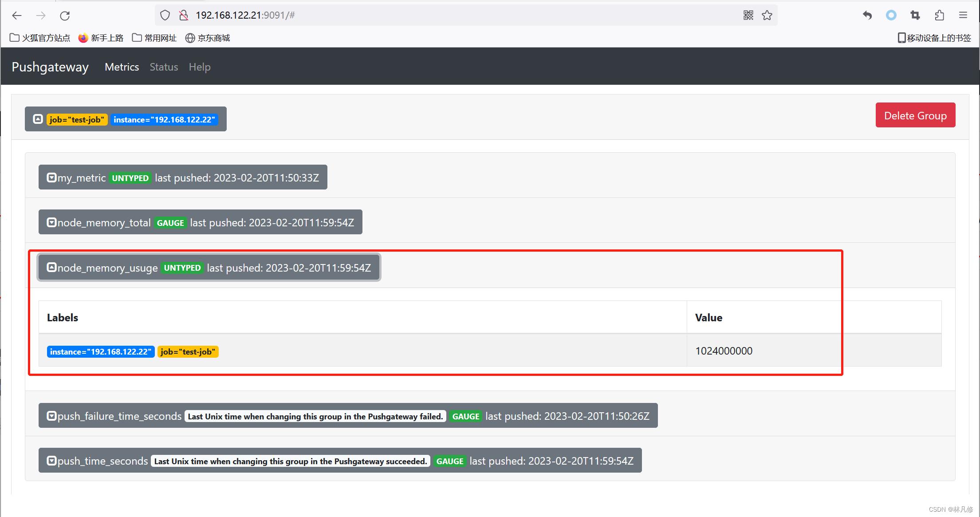Viewport: 980px width, 517px height.
Task: Open the Help nav item
Action: point(200,67)
